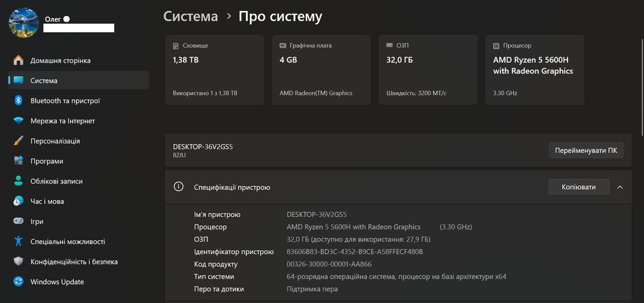Click the user profile avatar picture
644x303 pixels.
pos(24,23)
